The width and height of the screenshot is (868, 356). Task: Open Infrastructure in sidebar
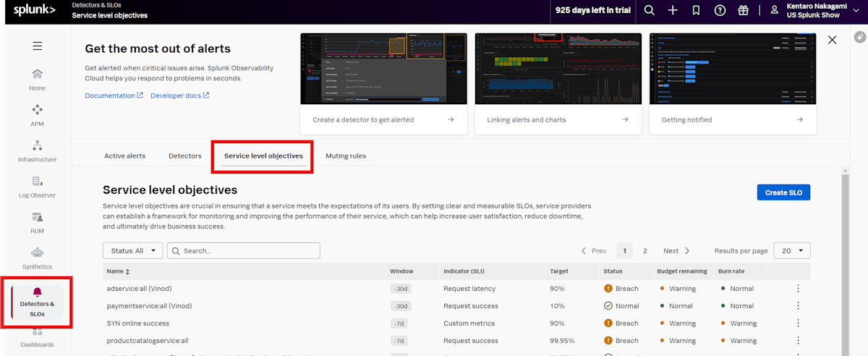[37, 151]
